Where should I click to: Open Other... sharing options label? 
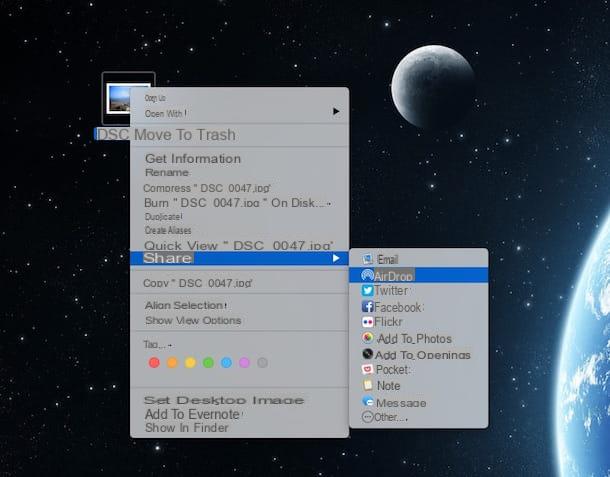[391, 417]
